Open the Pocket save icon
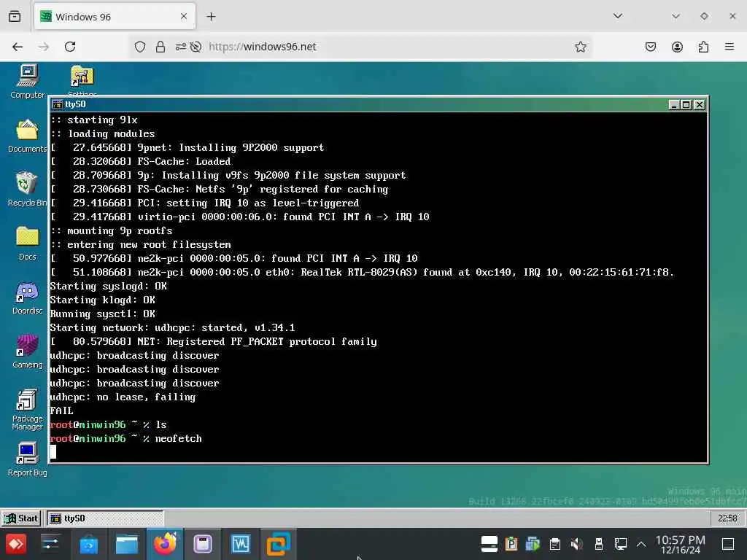The image size is (747, 560). tap(651, 47)
